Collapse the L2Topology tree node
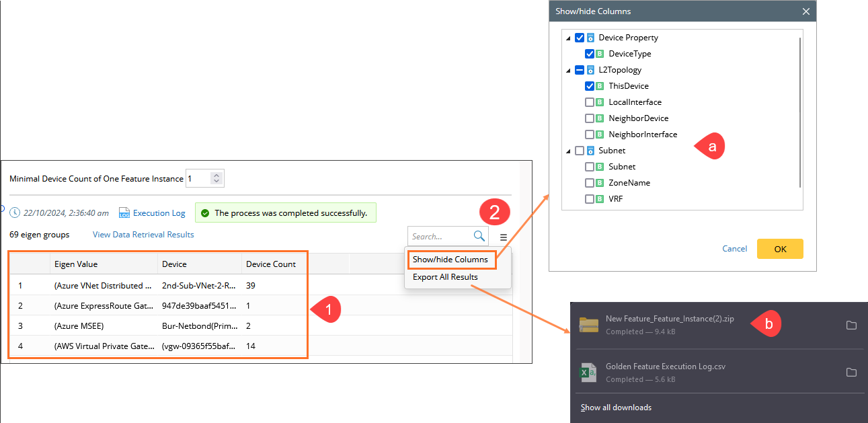868x423 pixels. [569, 70]
